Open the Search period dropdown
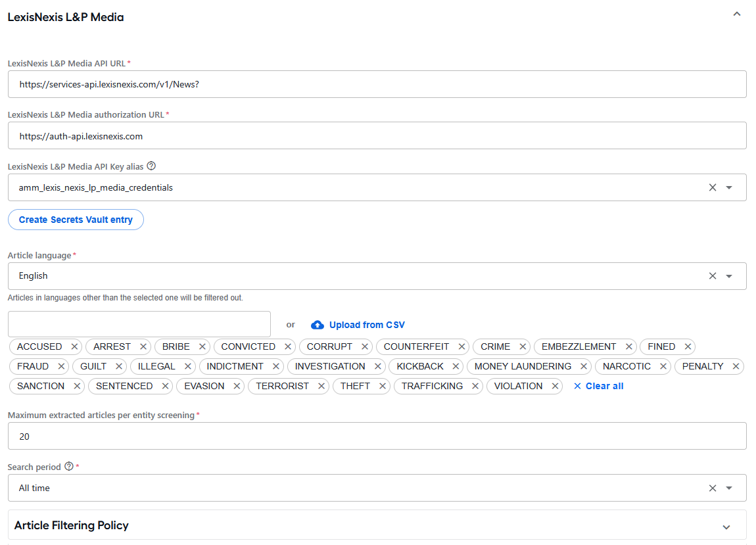 coord(729,488)
